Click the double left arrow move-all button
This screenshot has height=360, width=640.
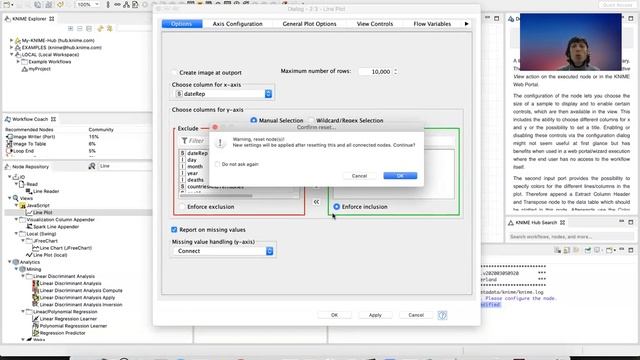coord(316,202)
